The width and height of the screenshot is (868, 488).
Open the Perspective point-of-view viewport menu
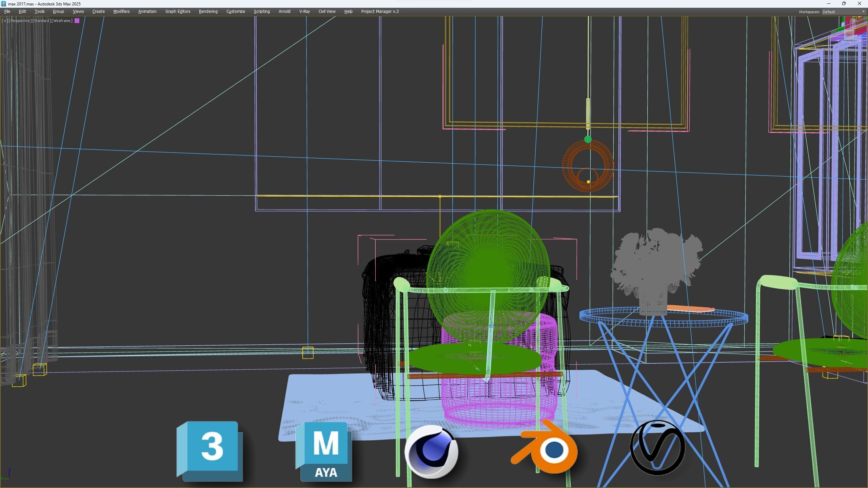click(x=20, y=21)
